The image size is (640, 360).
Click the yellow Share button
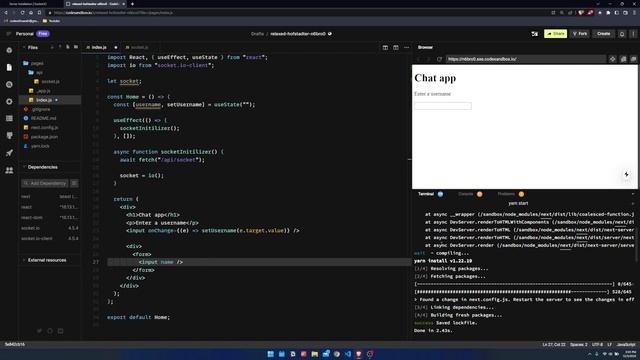[555, 34]
